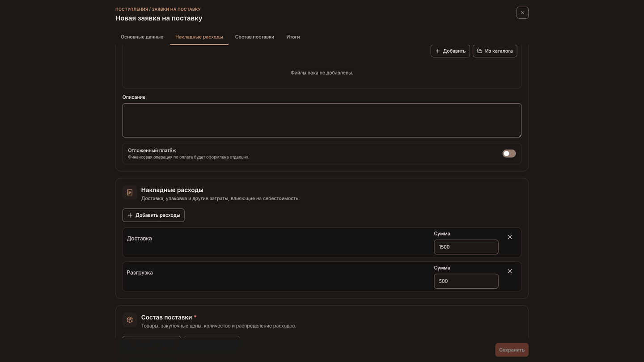This screenshot has width=644, height=362.
Task: Click the Сохранить button
Action: 512,350
